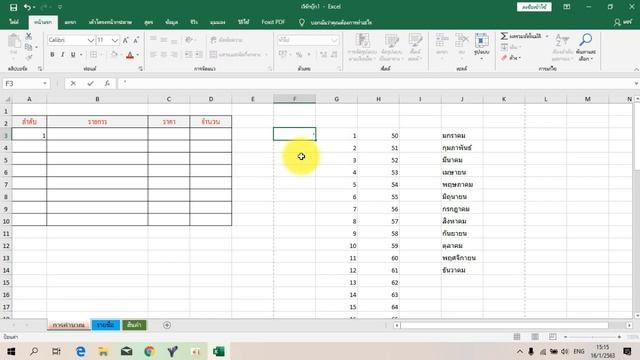
Task: Toggle italic formatting
Action: [62, 55]
